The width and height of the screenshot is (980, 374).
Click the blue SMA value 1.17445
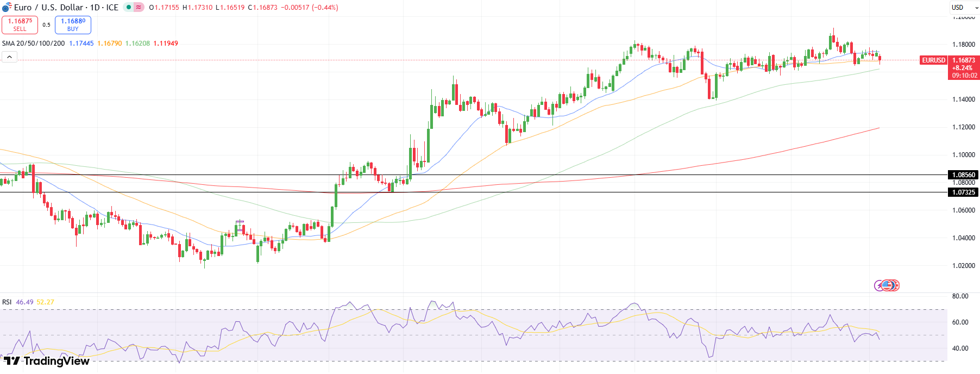81,43
